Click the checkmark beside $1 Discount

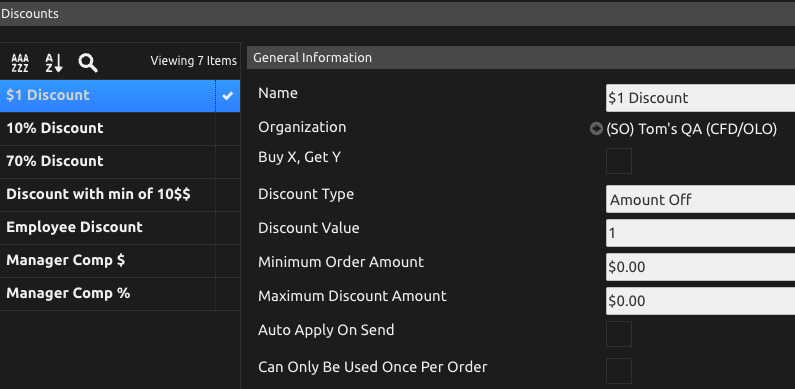(x=228, y=95)
